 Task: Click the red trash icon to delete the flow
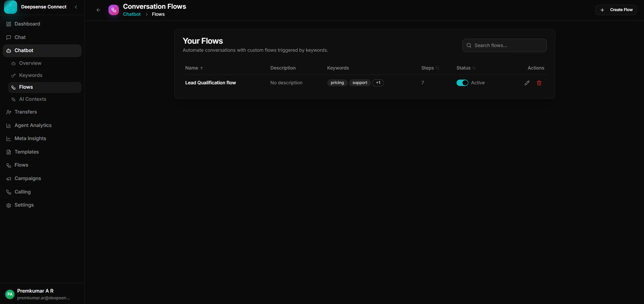[539, 83]
